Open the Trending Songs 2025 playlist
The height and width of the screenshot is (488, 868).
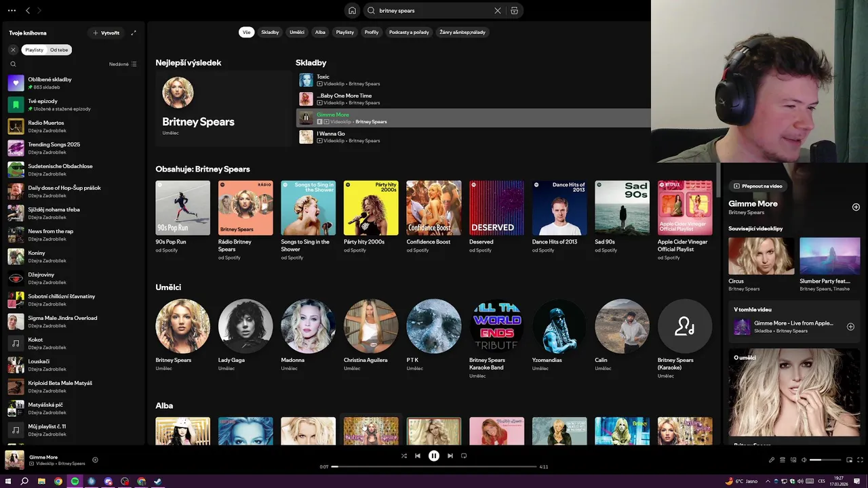coord(73,148)
